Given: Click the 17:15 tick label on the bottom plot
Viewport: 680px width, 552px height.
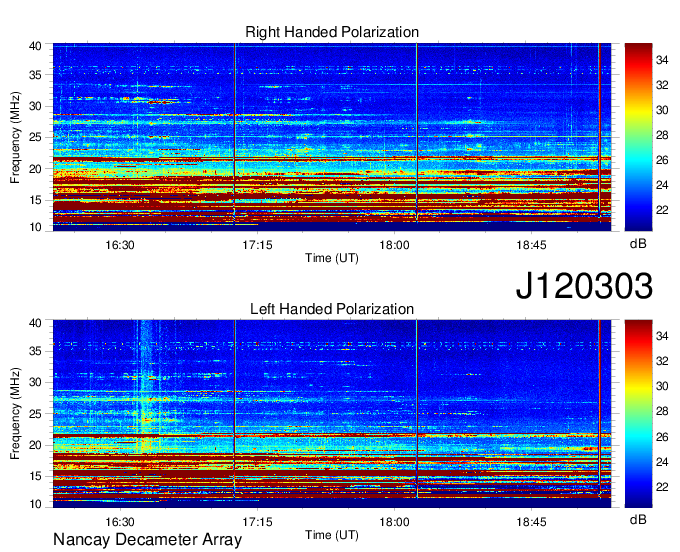Looking at the screenshot, I should pyautogui.click(x=257, y=522).
